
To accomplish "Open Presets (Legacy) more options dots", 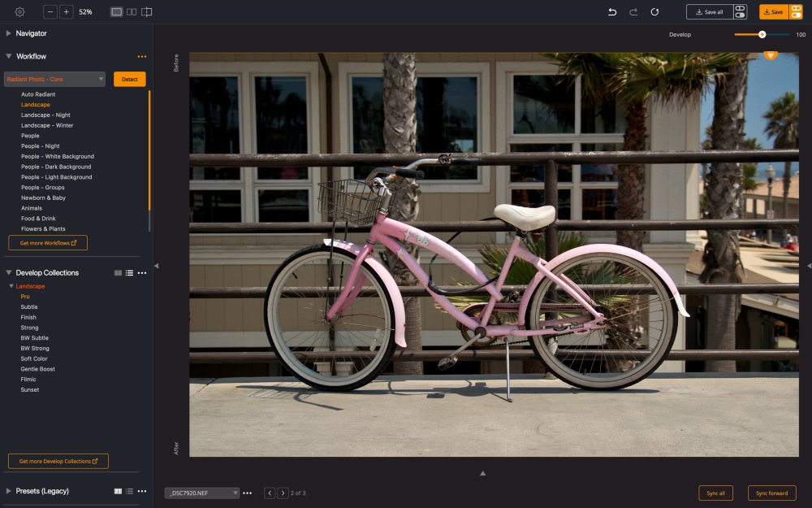I will click(x=142, y=492).
